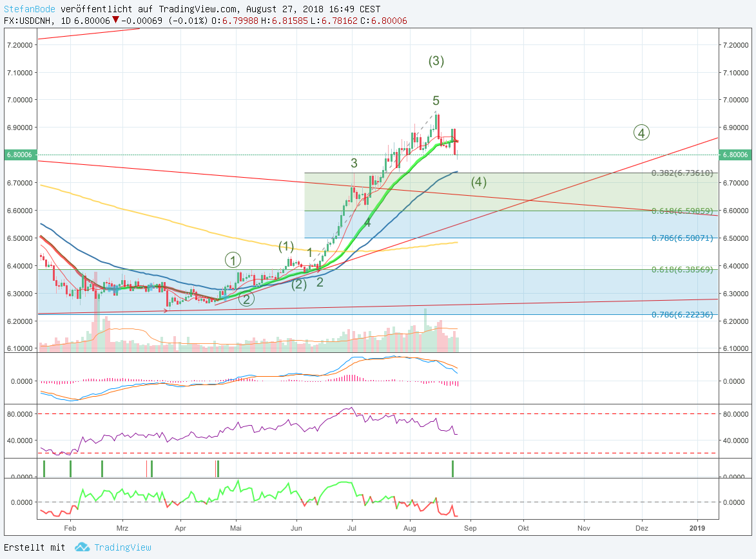Screen dimensions: 756x559
Task: Select the 0.382(6.73610) Fibonacci level label
Action: 682,173
